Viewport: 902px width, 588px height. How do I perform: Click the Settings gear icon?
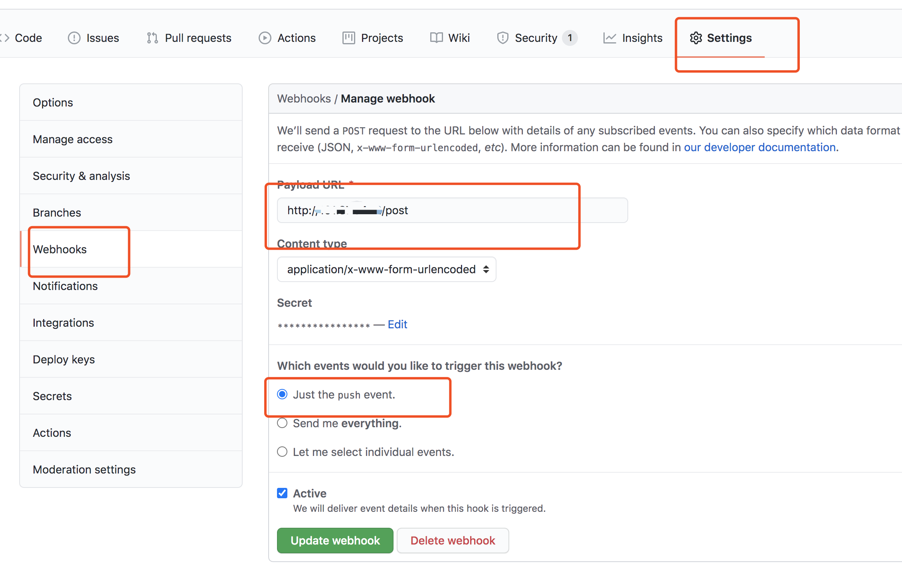[696, 38]
